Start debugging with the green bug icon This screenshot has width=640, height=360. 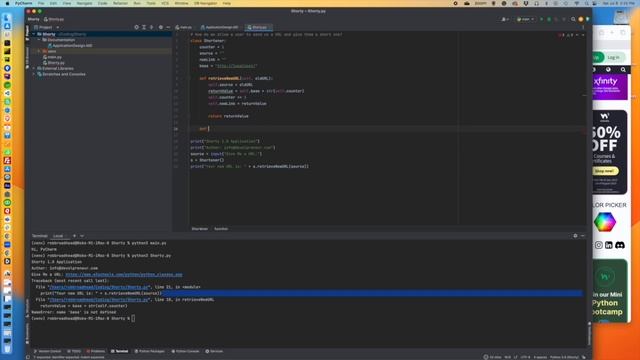point(549,19)
